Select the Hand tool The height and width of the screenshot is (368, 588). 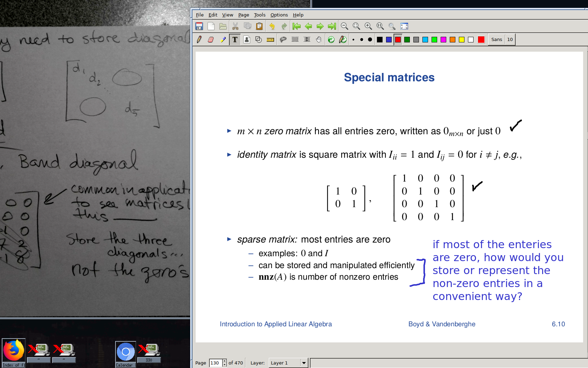[318, 40]
